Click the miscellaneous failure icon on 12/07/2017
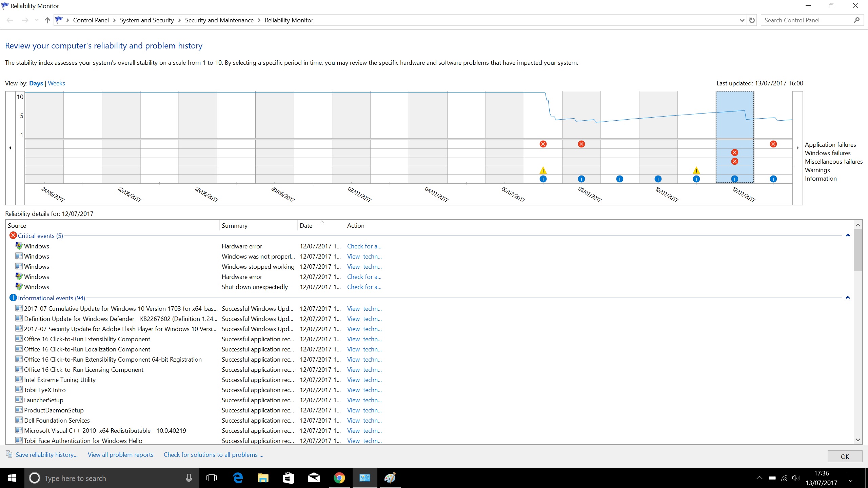 tap(734, 161)
